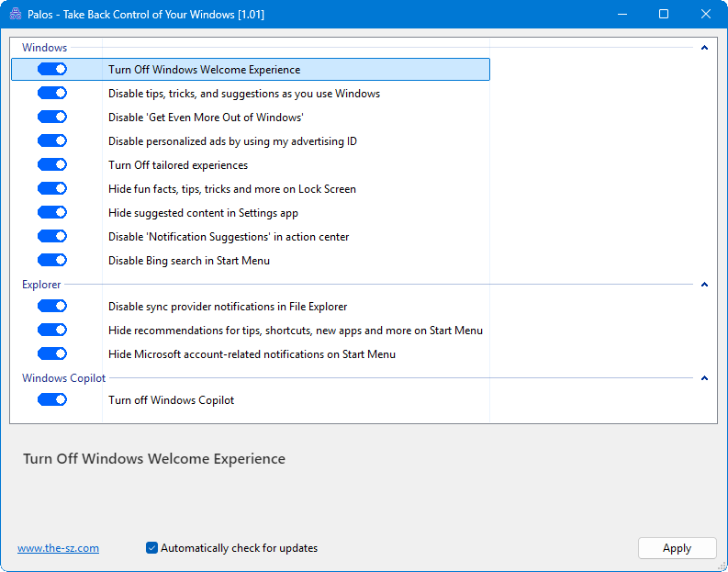Select 'Disable Get Even More Out of Windows' text
Viewport: 728px width, 572px height.
[206, 118]
